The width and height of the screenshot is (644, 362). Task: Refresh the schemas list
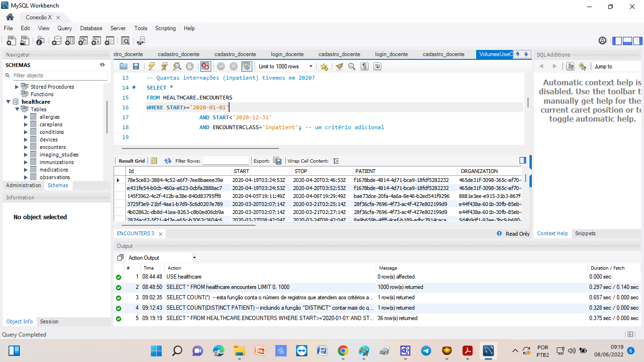pos(102,65)
